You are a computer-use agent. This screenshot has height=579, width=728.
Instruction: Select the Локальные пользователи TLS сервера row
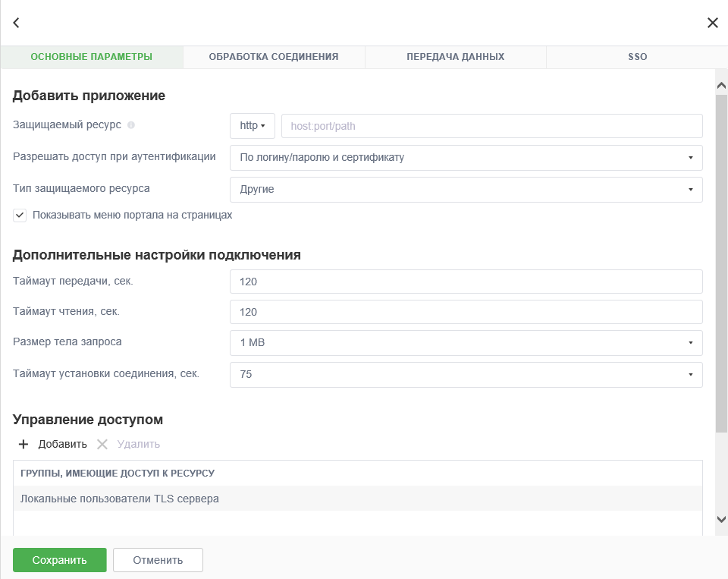tap(357, 499)
